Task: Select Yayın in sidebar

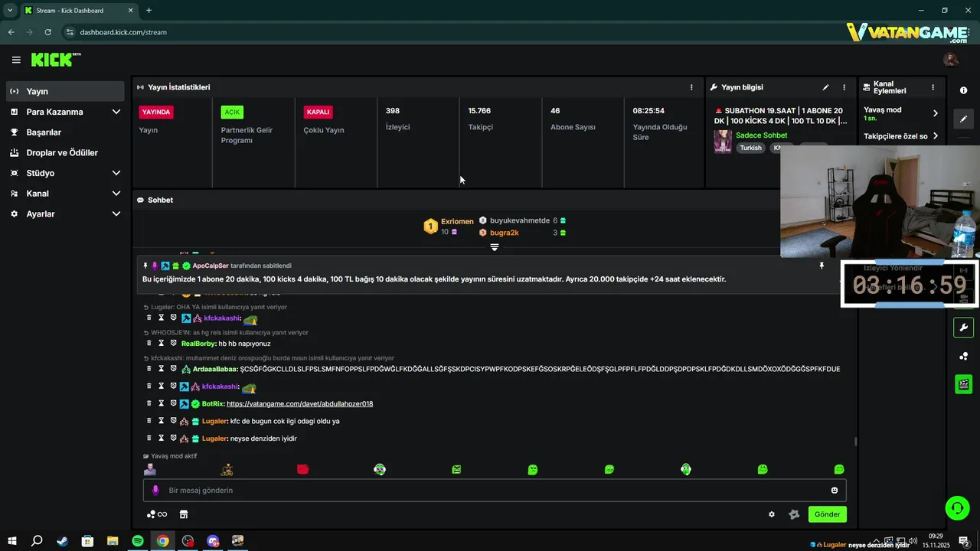Action: [x=65, y=91]
